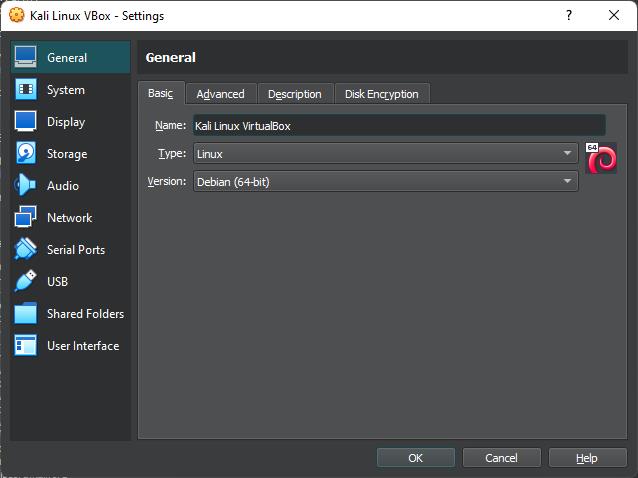Screen dimensions: 638x478
Task: Expand the Type dropdown arrow
Action: click(x=567, y=153)
